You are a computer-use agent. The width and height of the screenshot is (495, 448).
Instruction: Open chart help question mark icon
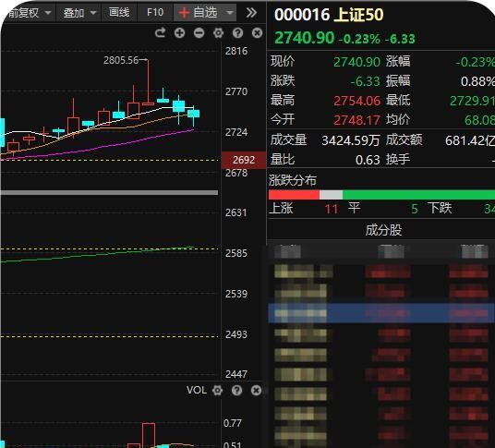237,33
